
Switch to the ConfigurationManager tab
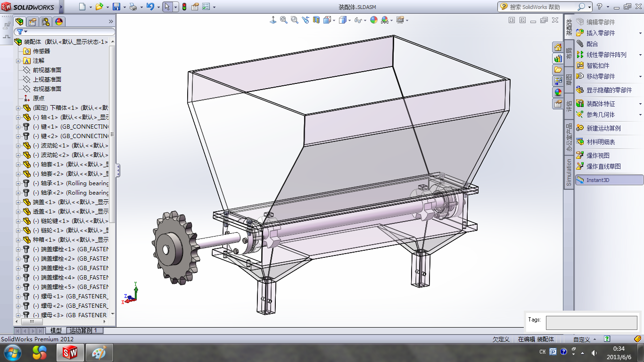[x=46, y=22]
